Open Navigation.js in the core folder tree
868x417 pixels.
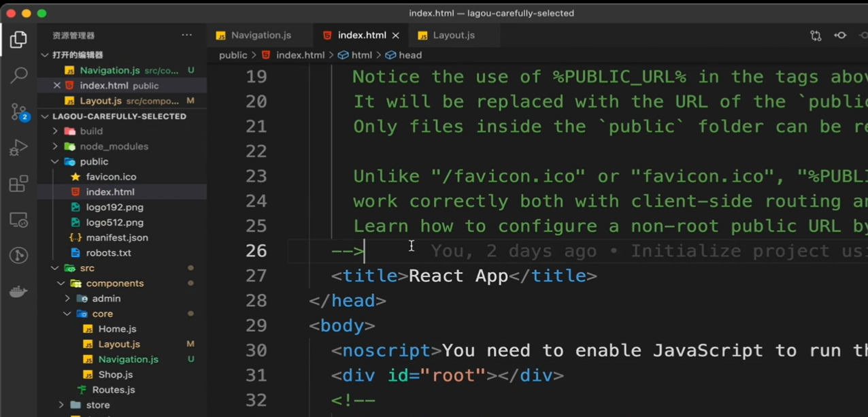(128, 359)
